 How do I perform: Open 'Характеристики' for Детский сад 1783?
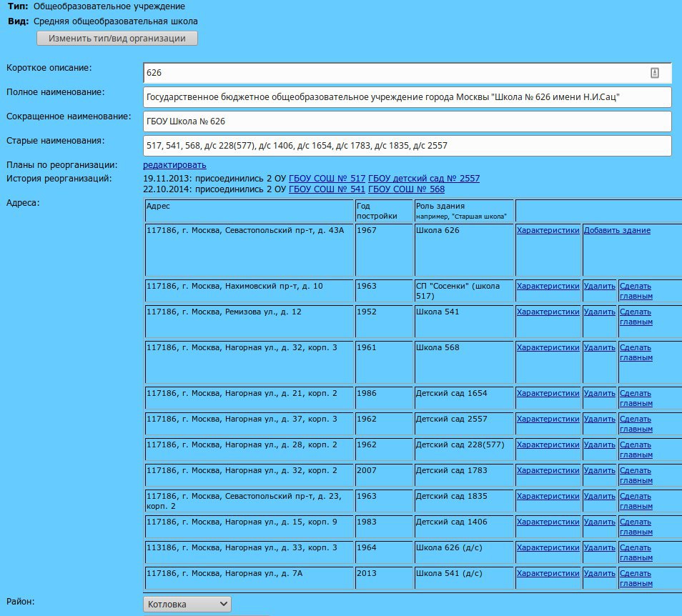(548, 470)
